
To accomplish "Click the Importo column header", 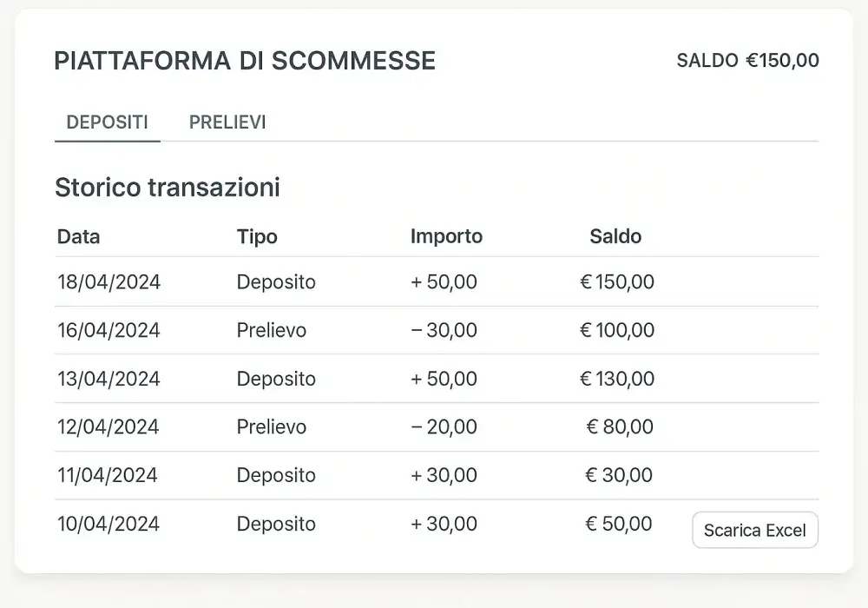I will click(446, 236).
